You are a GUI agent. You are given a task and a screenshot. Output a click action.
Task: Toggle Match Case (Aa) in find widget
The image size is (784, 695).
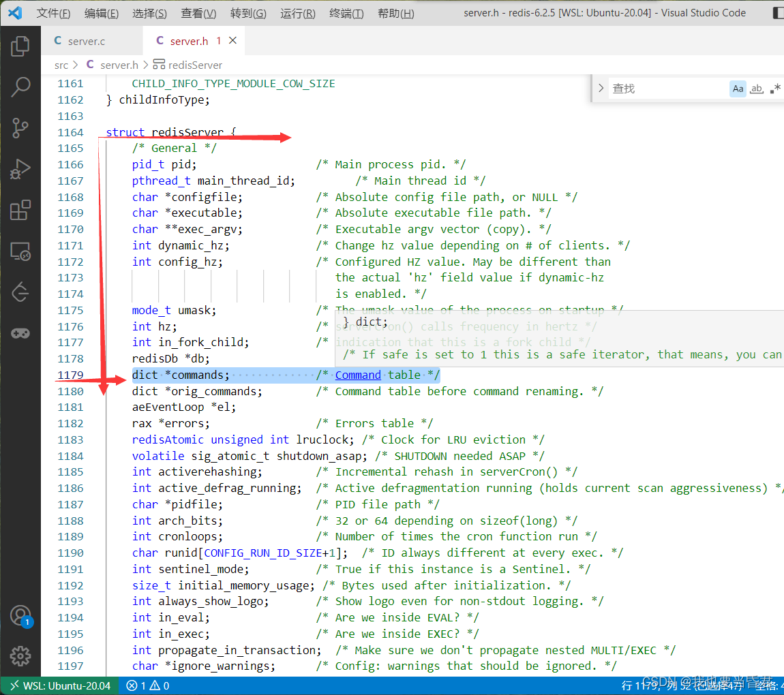738,89
